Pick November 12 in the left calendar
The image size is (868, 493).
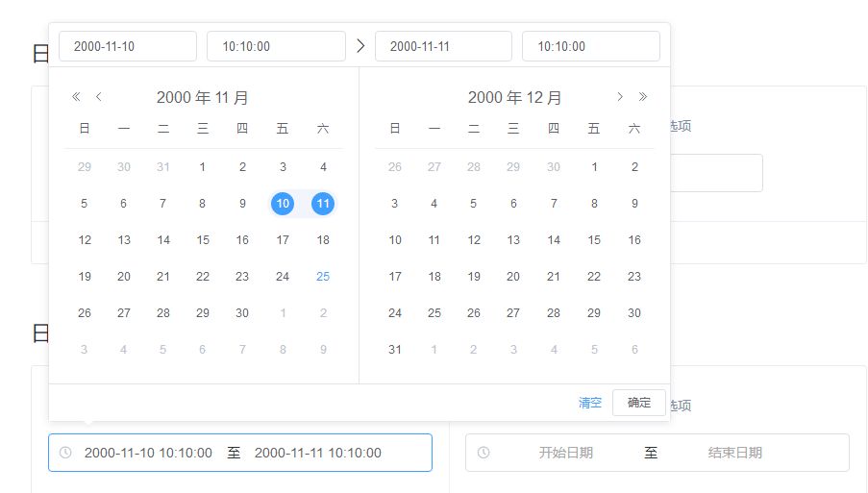click(x=85, y=240)
